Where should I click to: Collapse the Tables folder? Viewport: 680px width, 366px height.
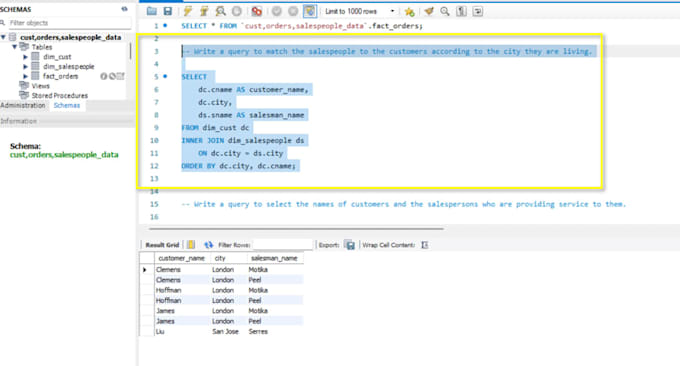(x=15, y=47)
